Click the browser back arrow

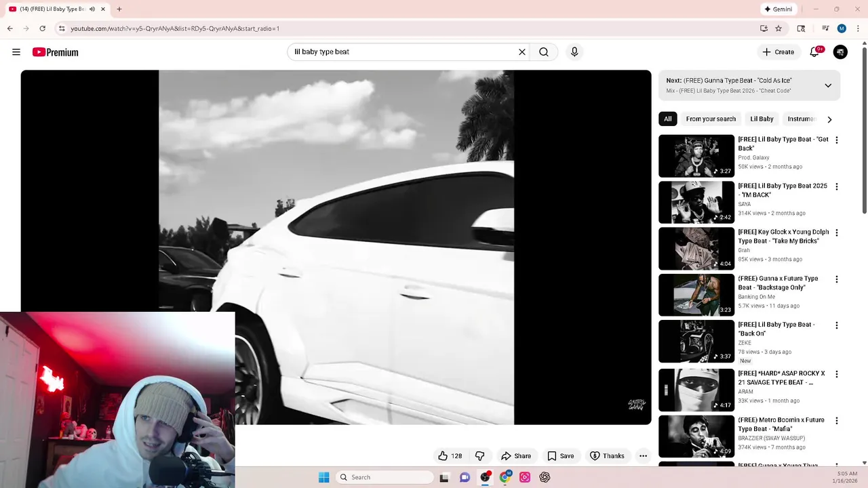click(x=9, y=28)
